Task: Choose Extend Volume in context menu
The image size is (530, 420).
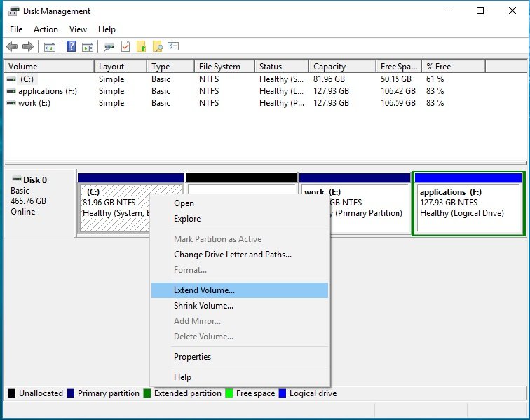Action: click(239, 290)
